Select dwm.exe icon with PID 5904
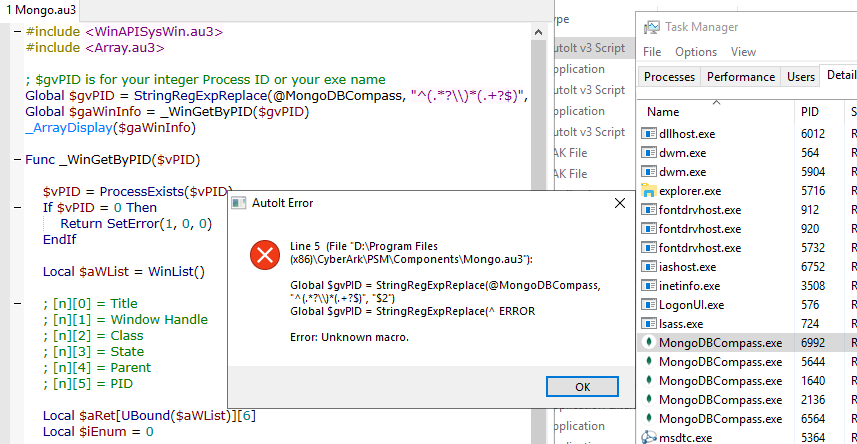857x444 pixels. (649, 172)
